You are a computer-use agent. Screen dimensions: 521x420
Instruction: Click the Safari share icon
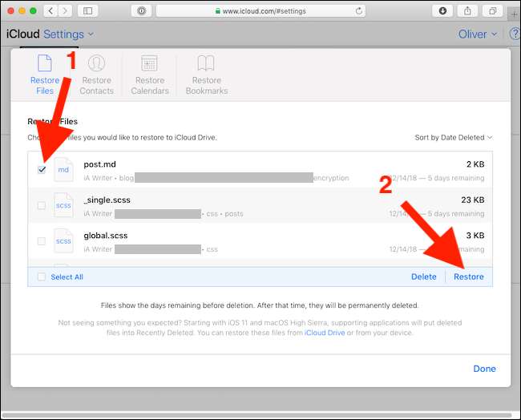(467, 11)
